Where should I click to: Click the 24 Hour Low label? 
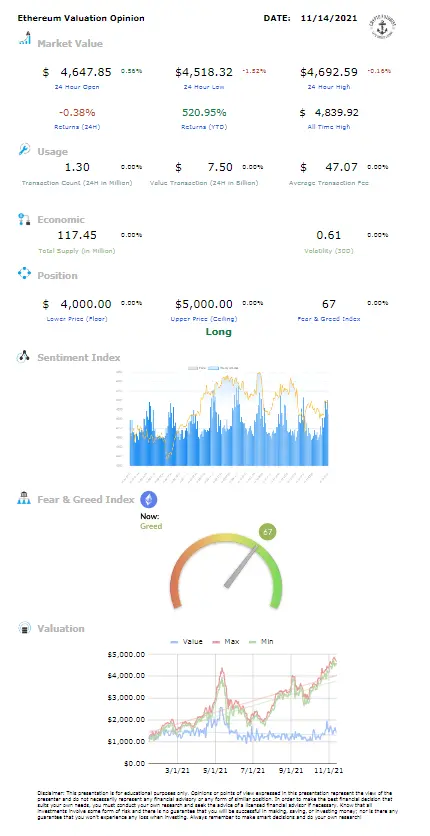click(204, 86)
